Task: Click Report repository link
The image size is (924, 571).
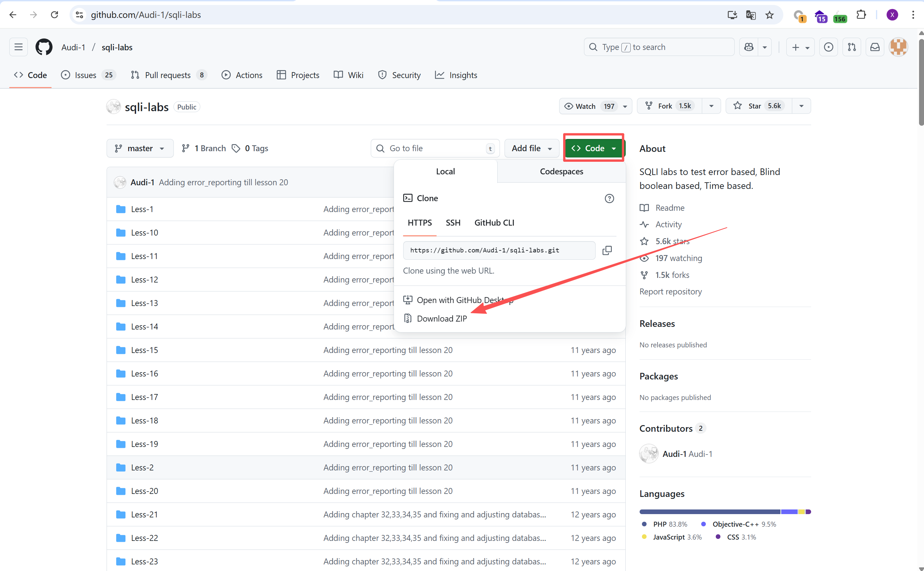Action: click(670, 291)
